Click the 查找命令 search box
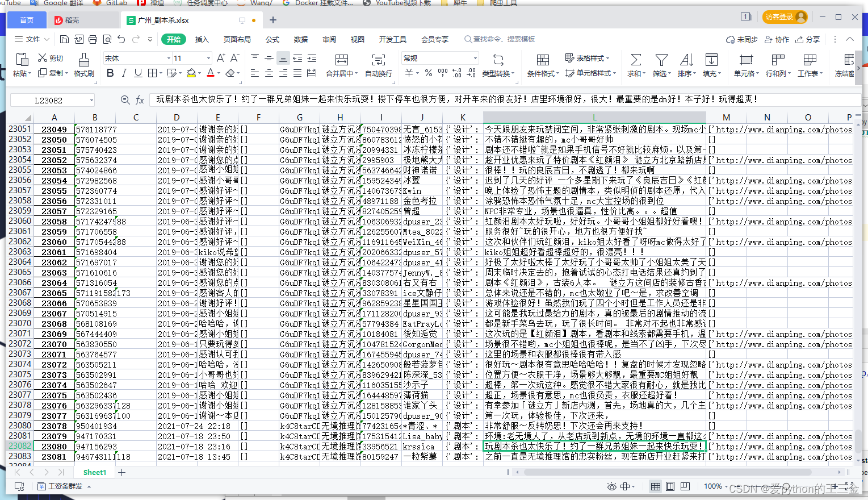The width and height of the screenshot is (868, 500). (x=500, y=39)
